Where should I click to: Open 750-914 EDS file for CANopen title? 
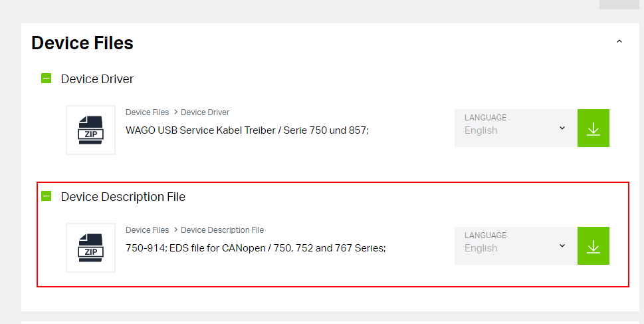(x=255, y=248)
